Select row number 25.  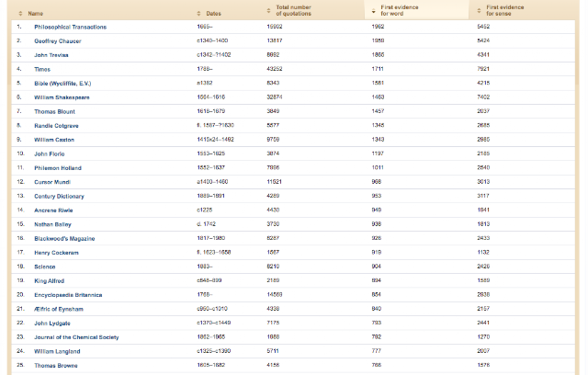click(20, 365)
